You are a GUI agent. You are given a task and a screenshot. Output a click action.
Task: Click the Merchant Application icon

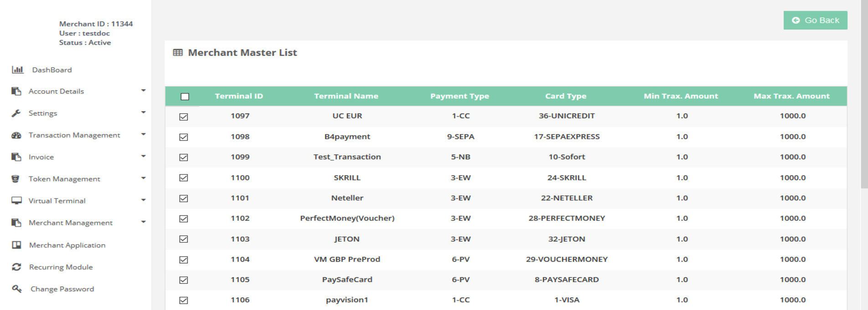coord(16,245)
